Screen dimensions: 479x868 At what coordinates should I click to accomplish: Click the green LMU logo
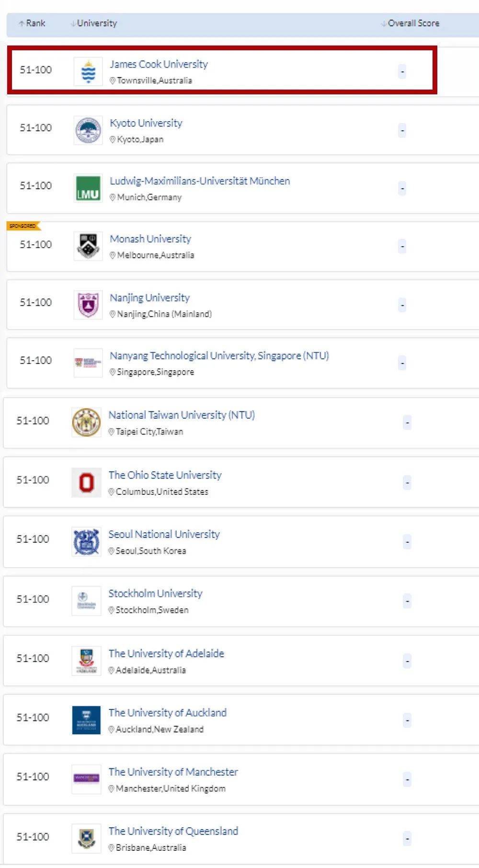(x=88, y=188)
